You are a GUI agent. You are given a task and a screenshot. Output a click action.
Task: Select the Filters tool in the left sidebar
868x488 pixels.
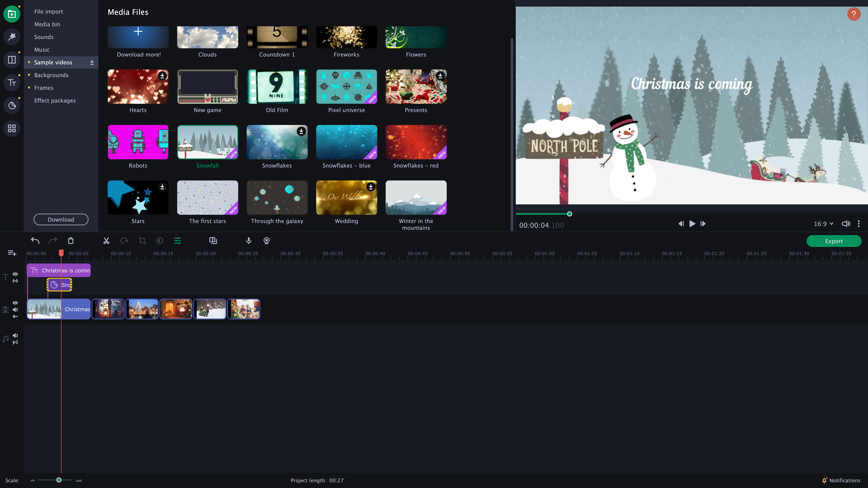coord(12,37)
